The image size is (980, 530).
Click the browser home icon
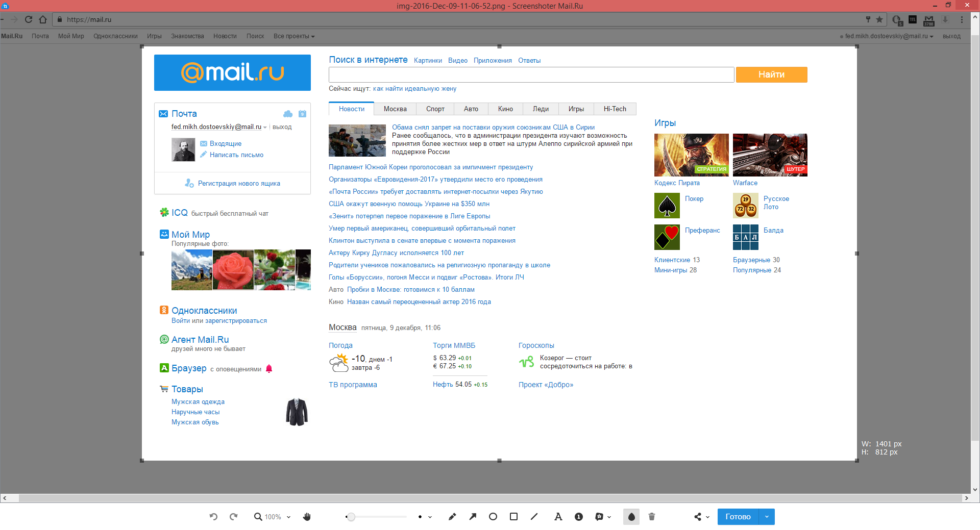[x=43, y=19]
